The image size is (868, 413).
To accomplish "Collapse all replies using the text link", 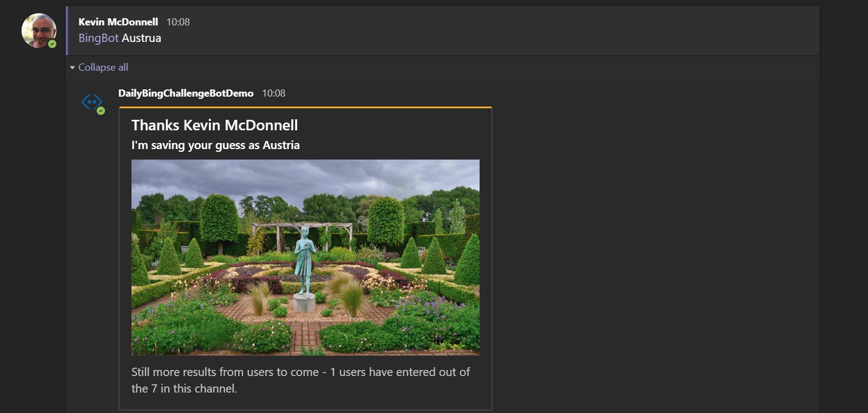I will point(103,67).
